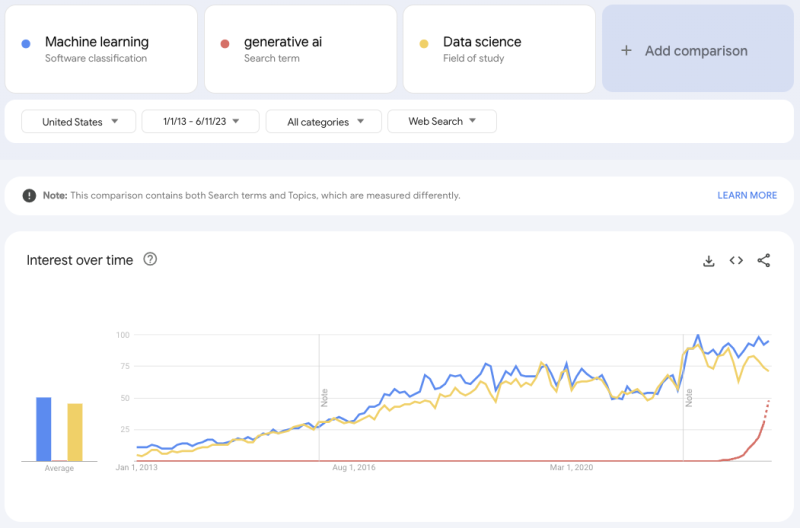Click the blue dot beside Machine learning
Image resolution: width=800 pixels, height=528 pixels.
pyautogui.click(x=26, y=43)
